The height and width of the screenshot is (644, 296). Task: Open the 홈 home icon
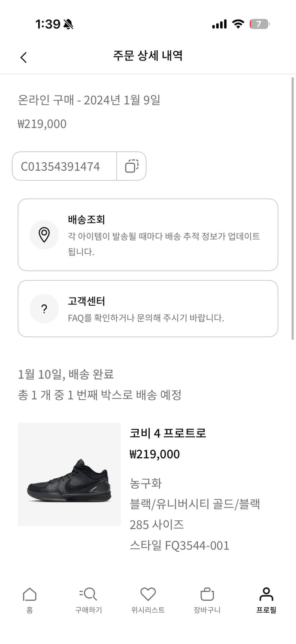[29, 594]
